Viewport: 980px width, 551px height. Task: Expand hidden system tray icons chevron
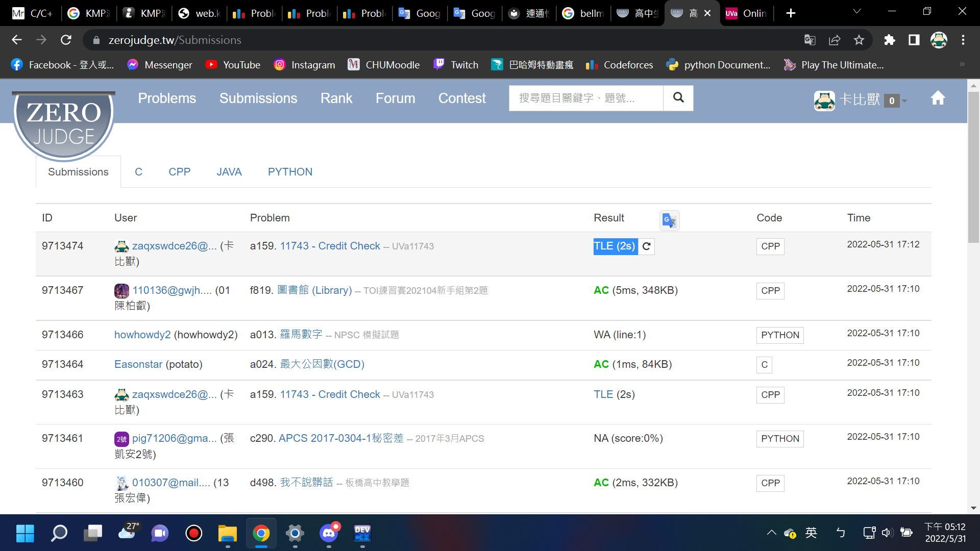click(x=771, y=533)
